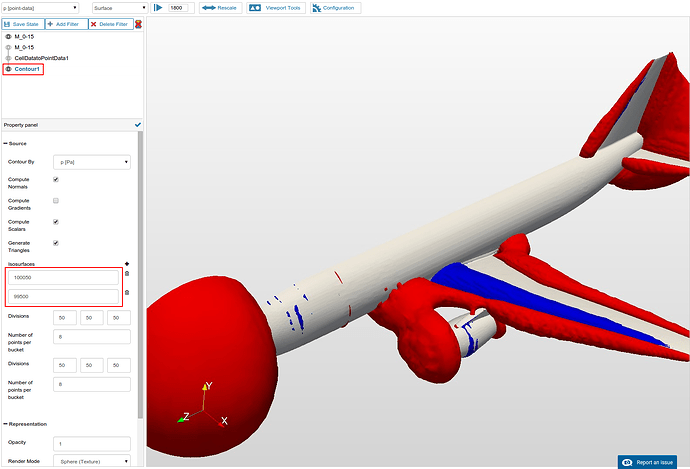Select the first M_0-15 pipeline entry

point(24,37)
